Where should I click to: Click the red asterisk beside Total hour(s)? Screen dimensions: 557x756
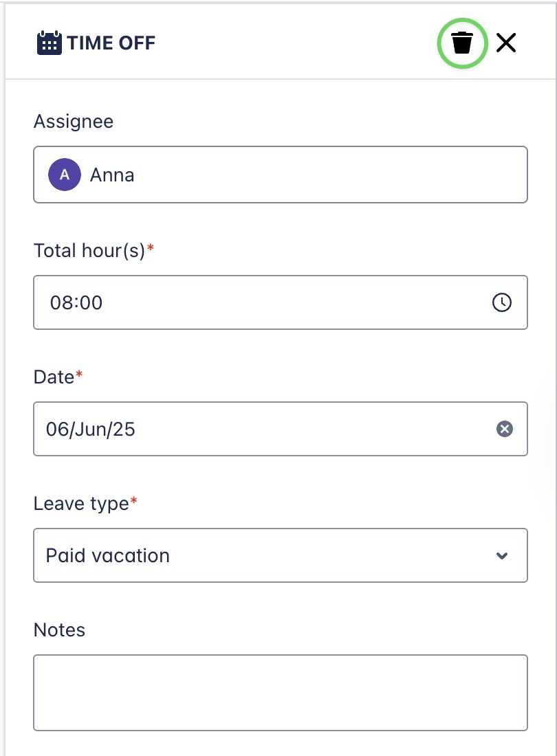click(x=151, y=248)
